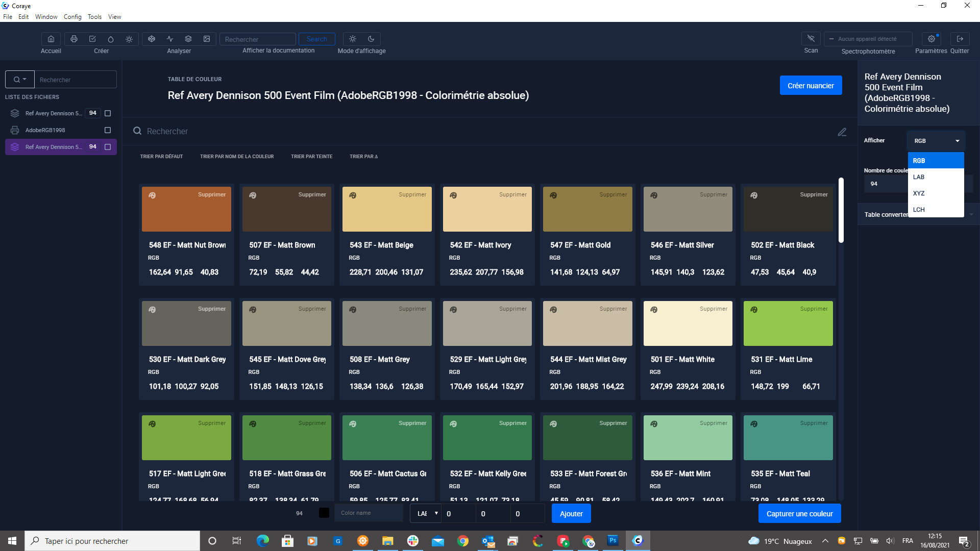Click the sun-shaped icon in the Créer group

pyautogui.click(x=129, y=39)
